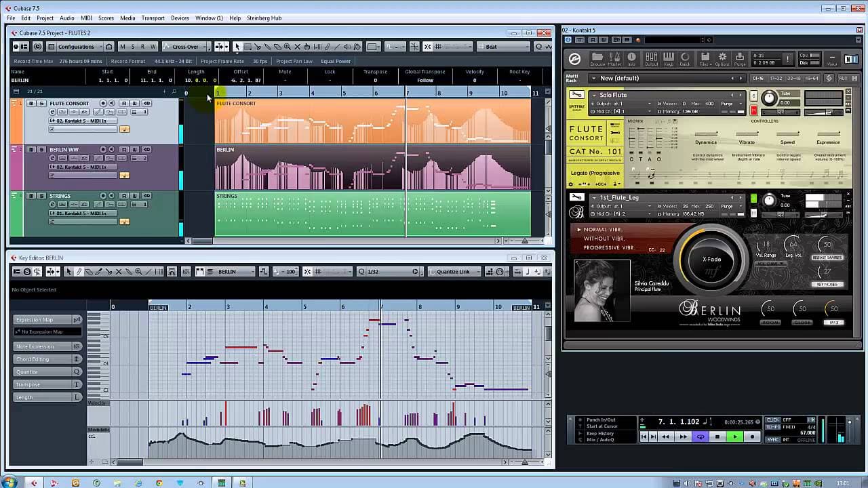Show the Kontakt Keyb keyboard

coord(669,58)
